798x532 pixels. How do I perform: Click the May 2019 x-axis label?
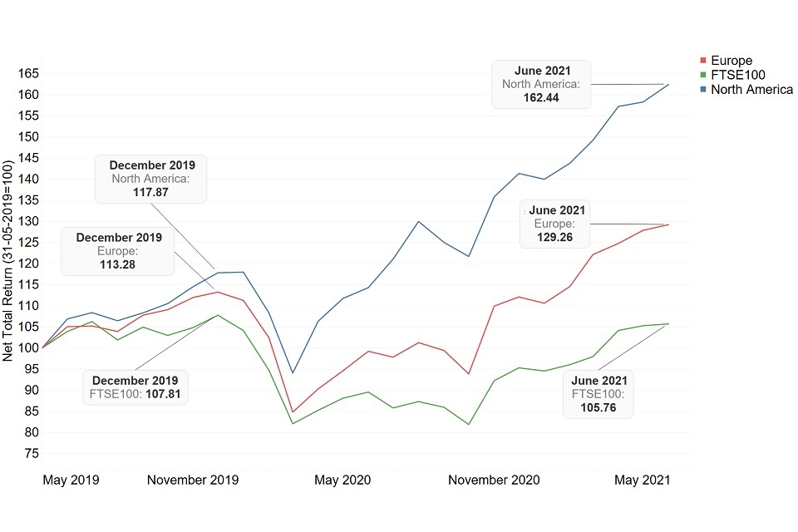coord(71,480)
